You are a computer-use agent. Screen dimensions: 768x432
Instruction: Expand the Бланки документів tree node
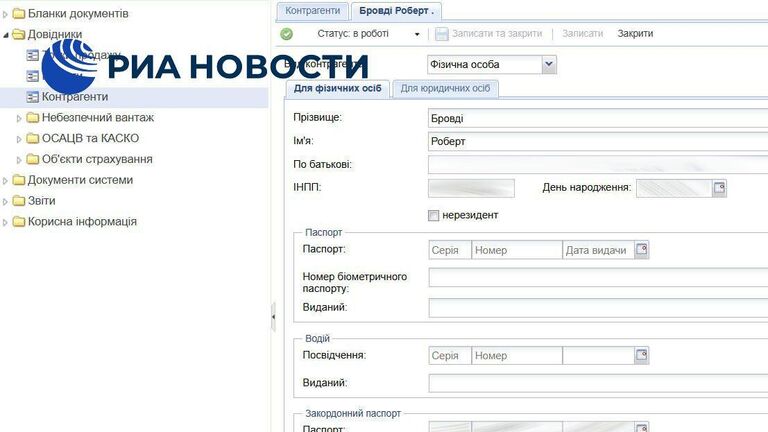[x=5, y=15]
